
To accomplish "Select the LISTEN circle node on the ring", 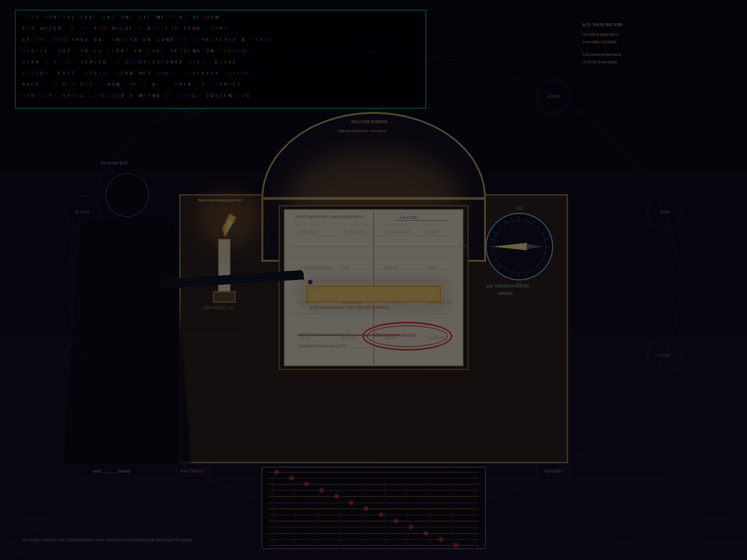I will pyautogui.click(x=664, y=355).
